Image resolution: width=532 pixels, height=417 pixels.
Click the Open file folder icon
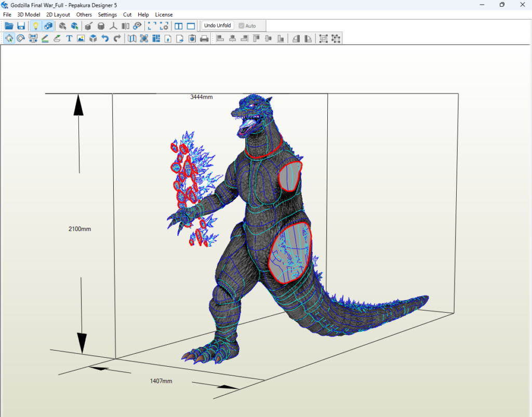(x=9, y=26)
